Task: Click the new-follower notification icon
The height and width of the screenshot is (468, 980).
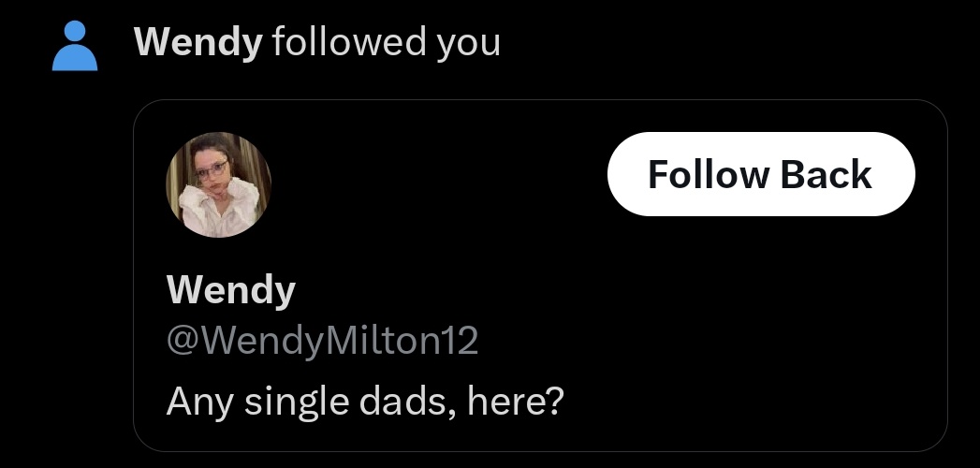Action: tap(75, 46)
